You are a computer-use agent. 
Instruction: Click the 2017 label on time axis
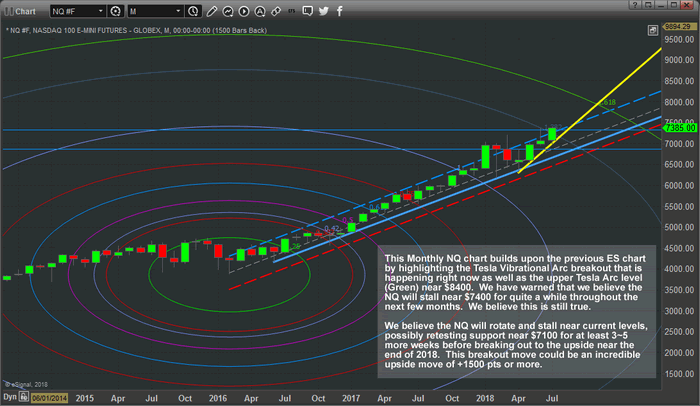pyautogui.click(x=351, y=398)
